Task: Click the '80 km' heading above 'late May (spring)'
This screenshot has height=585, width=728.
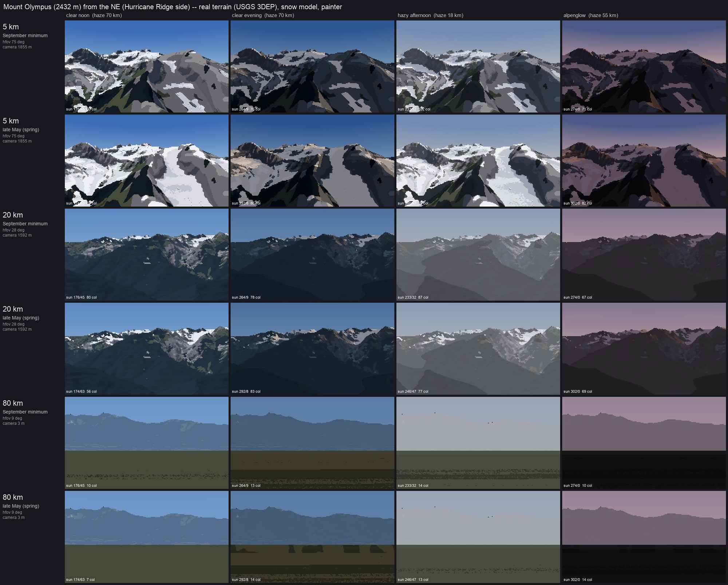Action: [13, 497]
